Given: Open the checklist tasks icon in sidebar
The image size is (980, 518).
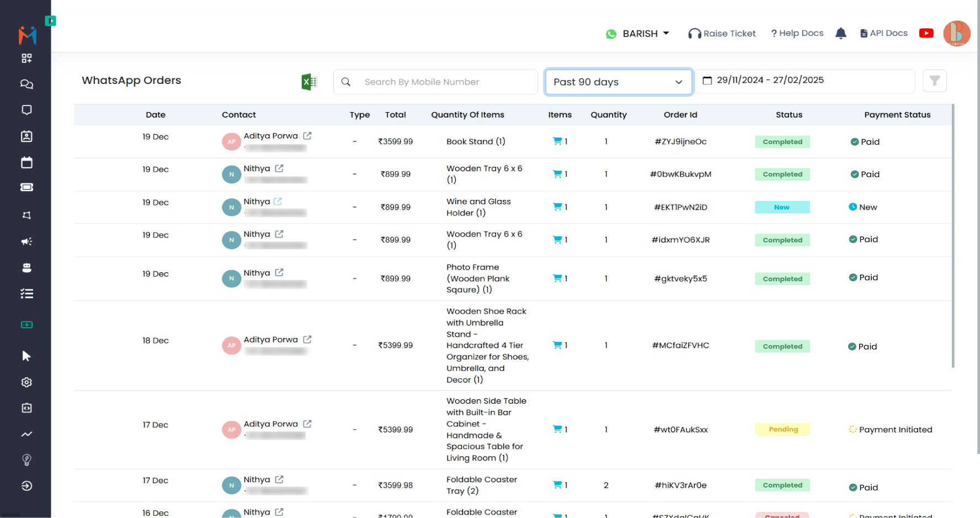Looking at the screenshot, I should tap(26, 294).
